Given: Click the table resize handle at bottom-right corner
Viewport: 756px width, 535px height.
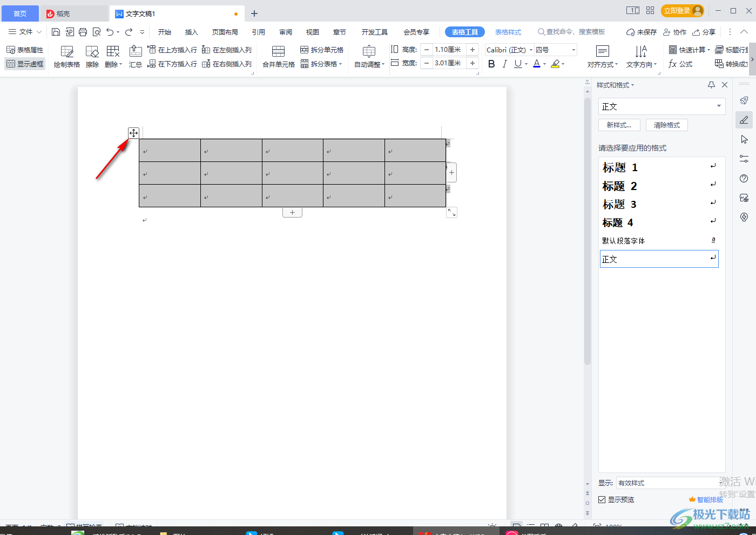Looking at the screenshot, I should pos(452,213).
